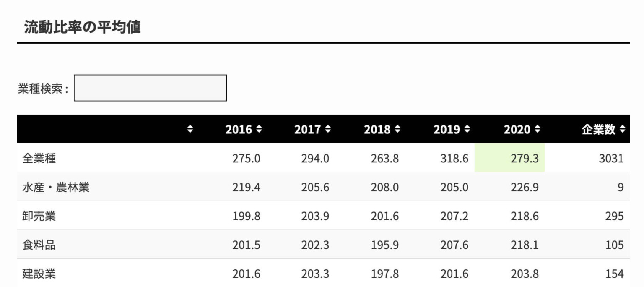Screen dimensions: 644x287
Task: Click the highlighted 279.3 cell
Action: pos(525,159)
